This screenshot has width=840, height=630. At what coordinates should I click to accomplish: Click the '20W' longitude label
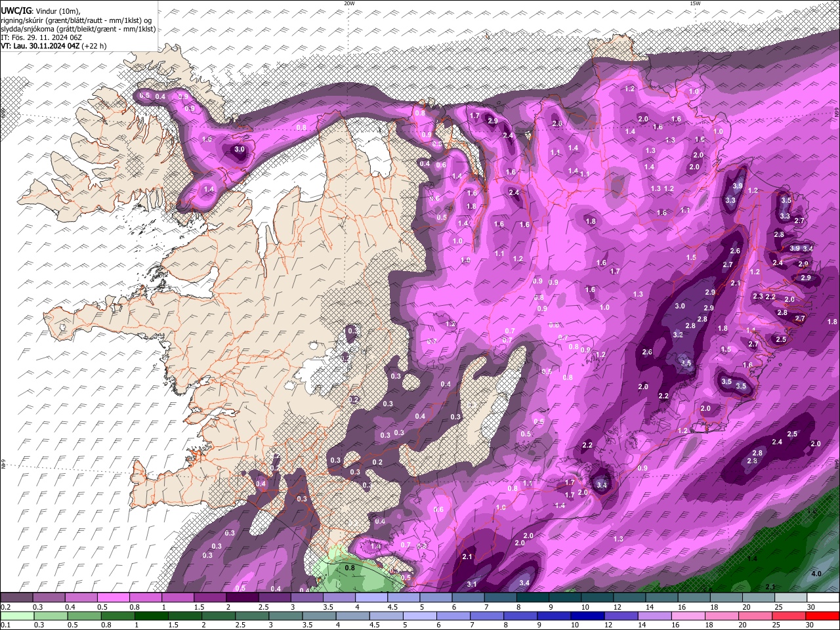click(x=349, y=3)
